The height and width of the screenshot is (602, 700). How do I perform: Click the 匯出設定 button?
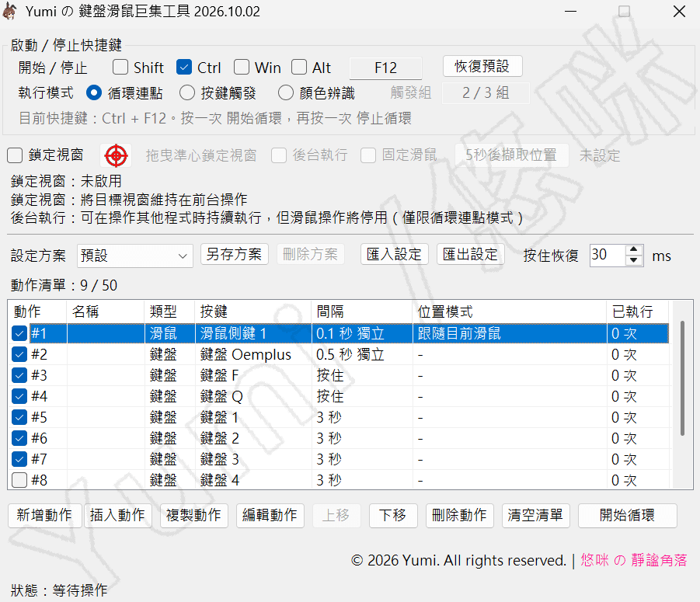click(471, 254)
